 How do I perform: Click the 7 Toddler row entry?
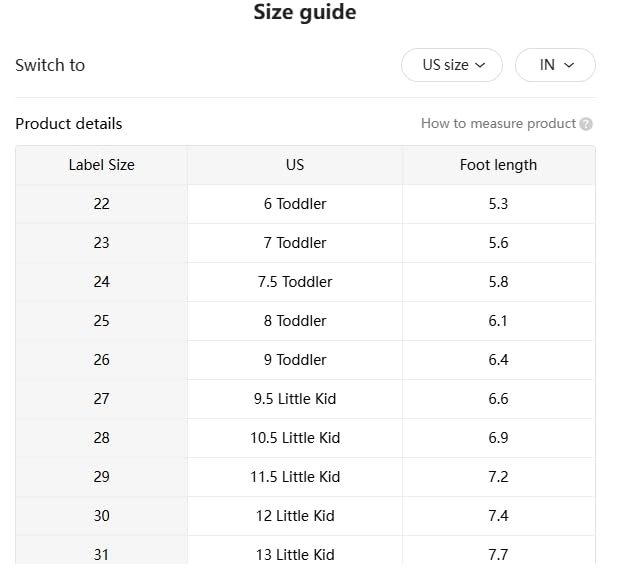pos(295,243)
